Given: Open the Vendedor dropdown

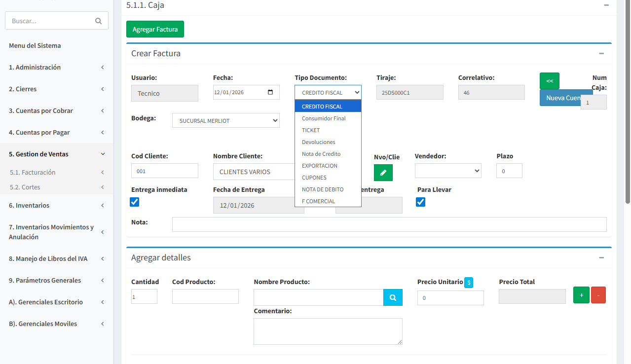Looking at the screenshot, I should (447, 171).
